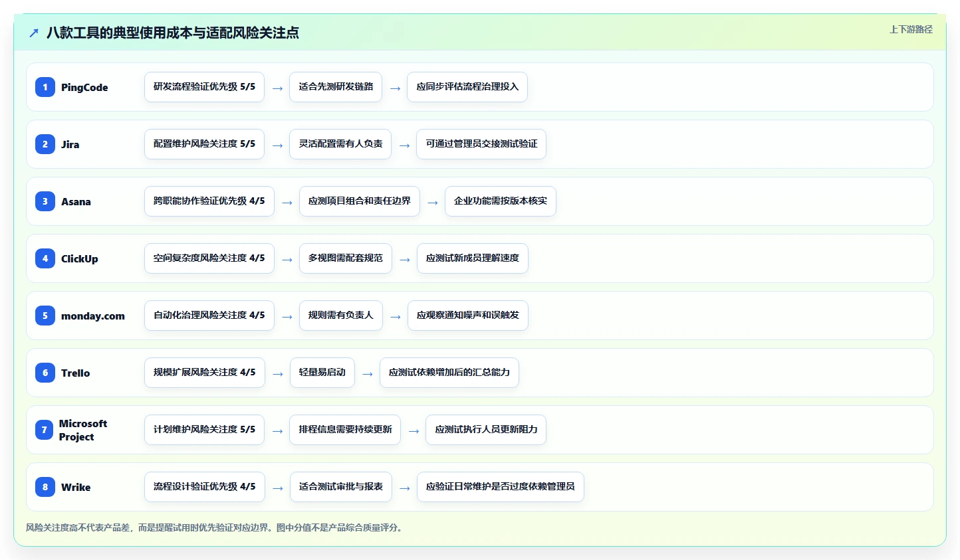
Task: Click the 应测试依赖增加后的汇总能力 chip
Action: [x=449, y=373]
